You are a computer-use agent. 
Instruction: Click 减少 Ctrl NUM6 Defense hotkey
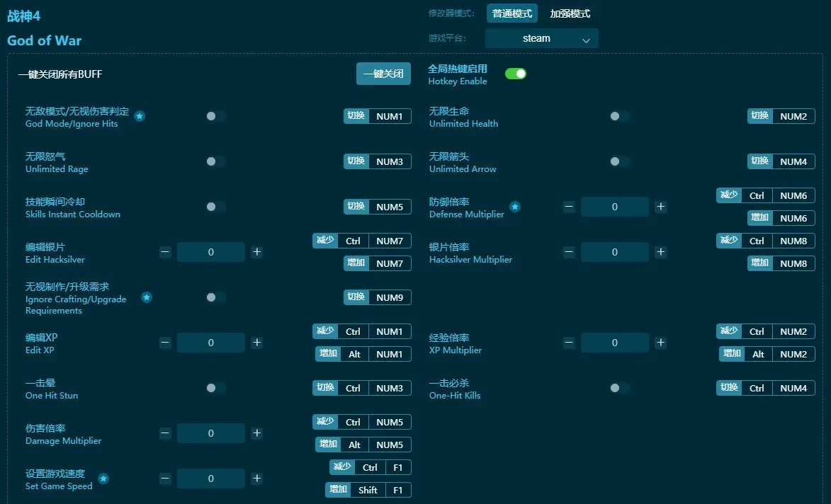coord(766,195)
